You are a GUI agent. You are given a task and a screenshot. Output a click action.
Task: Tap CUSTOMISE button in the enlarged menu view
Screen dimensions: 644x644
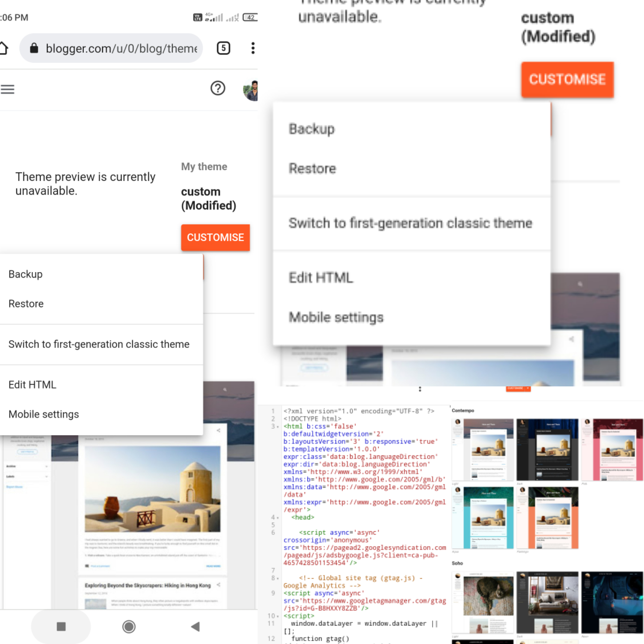[568, 79]
